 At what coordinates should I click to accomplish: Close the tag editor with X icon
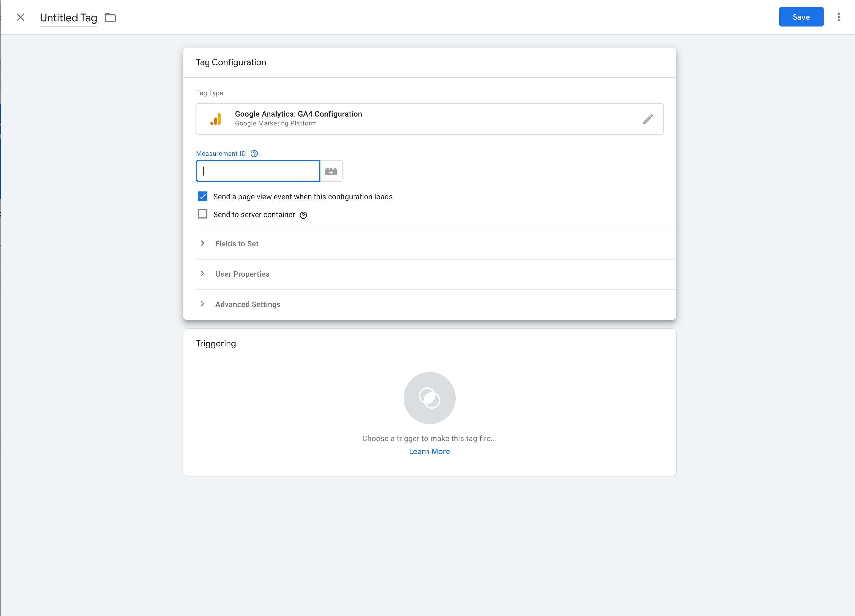(21, 17)
